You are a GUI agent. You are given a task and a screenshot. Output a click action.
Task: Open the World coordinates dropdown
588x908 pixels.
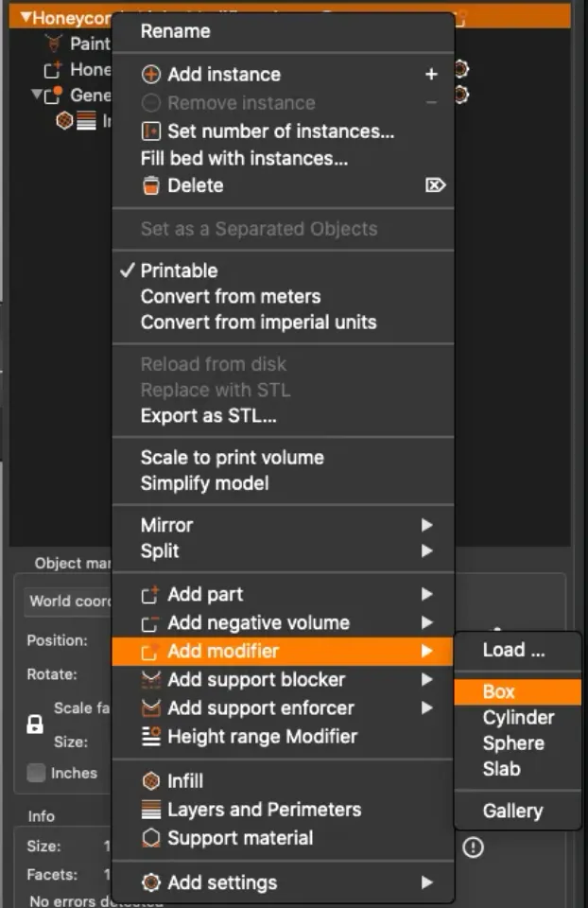click(68, 602)
